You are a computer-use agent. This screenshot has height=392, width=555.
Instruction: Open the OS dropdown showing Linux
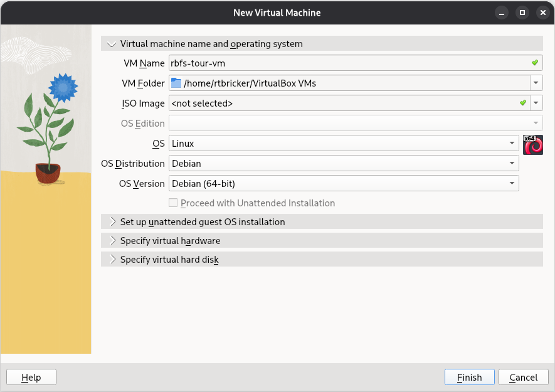click(514, 143)
